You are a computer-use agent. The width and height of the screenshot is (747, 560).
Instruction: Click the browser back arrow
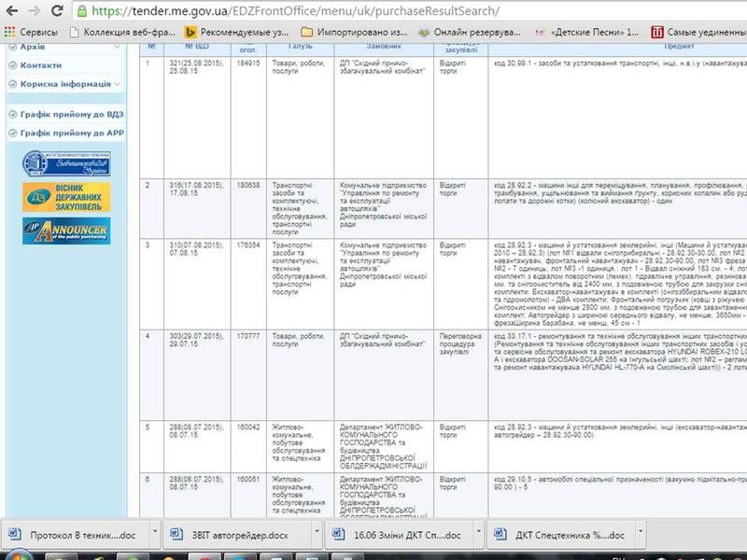tap(10, 11)
